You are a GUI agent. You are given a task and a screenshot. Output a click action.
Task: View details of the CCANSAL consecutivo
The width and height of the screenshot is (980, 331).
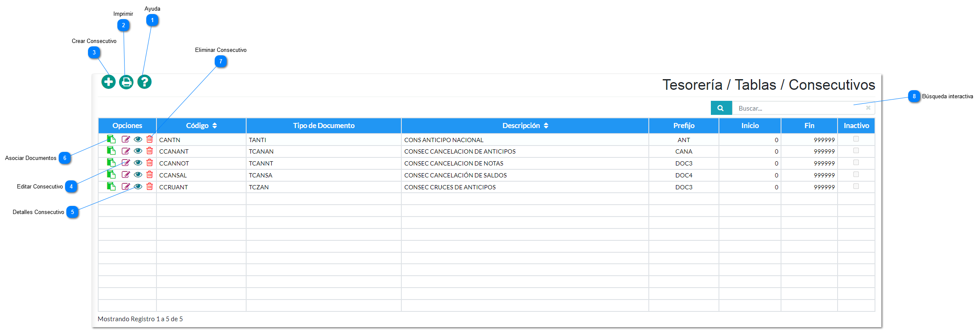click(138, 174)
